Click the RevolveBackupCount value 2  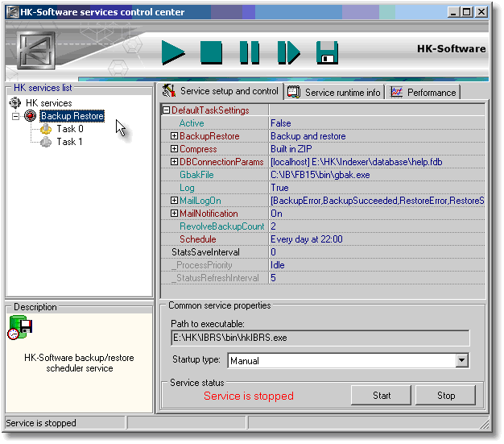[273, 226]
